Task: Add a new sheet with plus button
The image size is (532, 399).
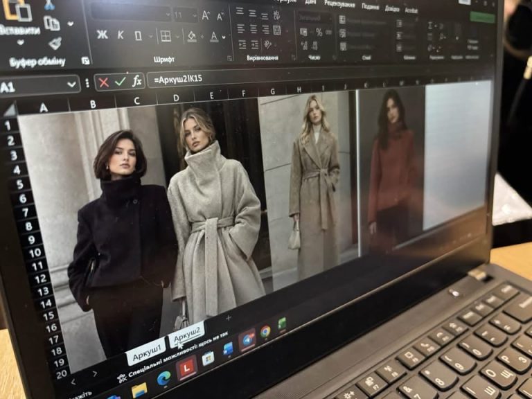Action: pos(229,318)
